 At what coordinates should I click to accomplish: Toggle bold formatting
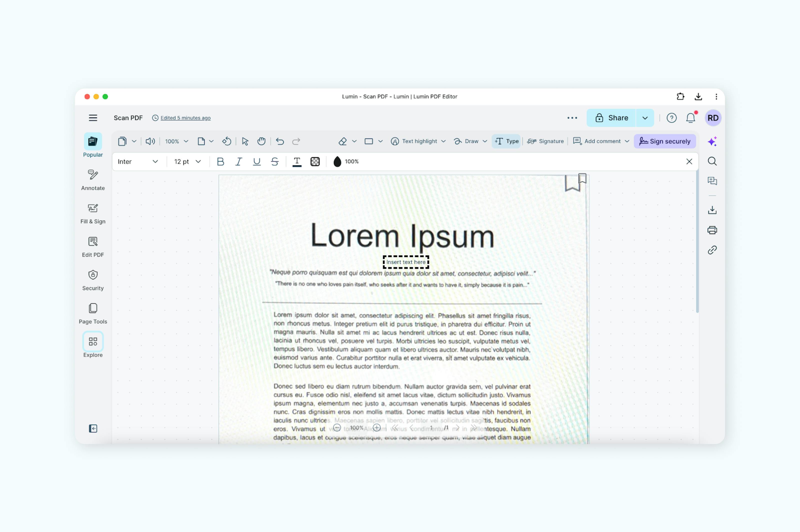(x=220, y=162)
